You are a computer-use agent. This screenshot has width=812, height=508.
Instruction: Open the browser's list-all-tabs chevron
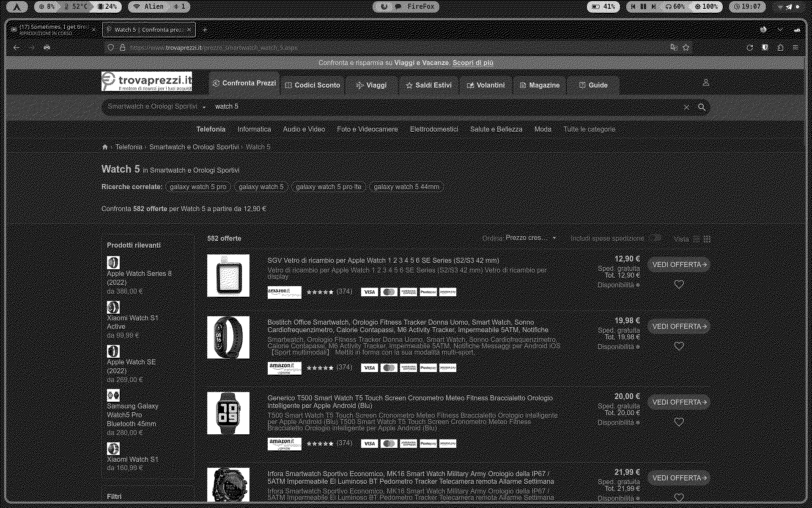pyautogui.click(x=779, y=29)
